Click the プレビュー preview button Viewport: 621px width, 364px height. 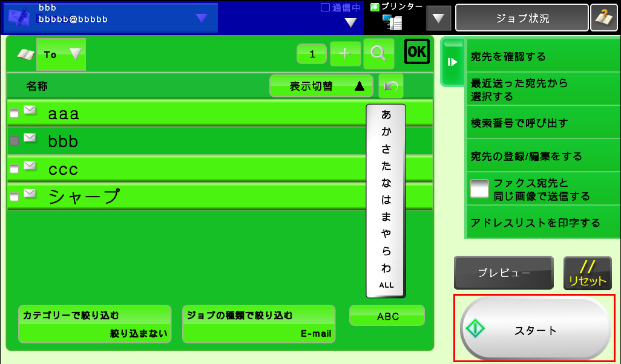504,273
